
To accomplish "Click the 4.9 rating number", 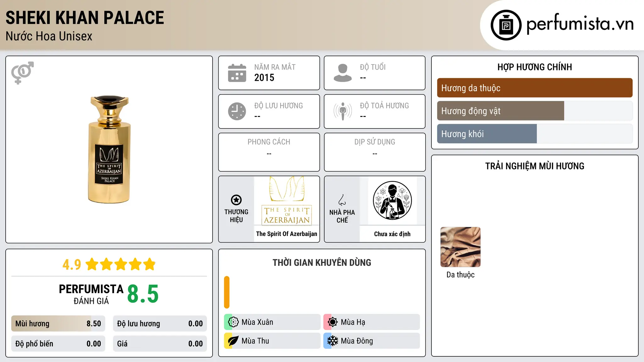I will (x=72, y=265).
